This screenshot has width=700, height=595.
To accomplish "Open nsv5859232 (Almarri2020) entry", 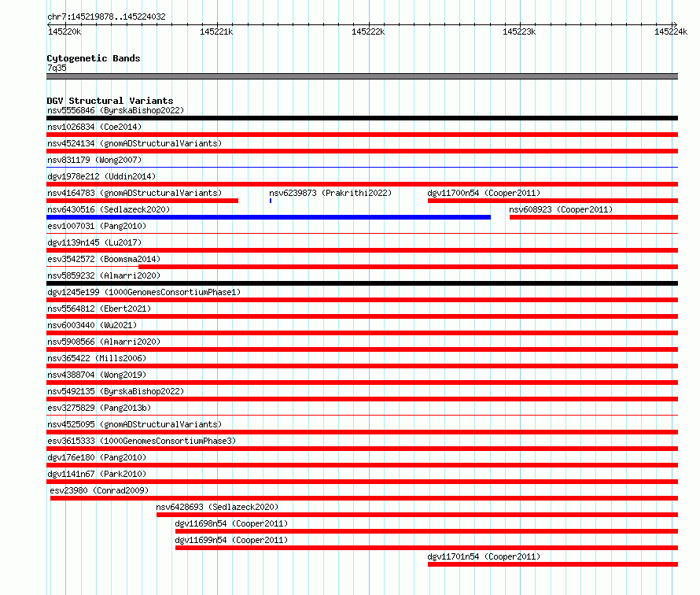I will [104, 275].
